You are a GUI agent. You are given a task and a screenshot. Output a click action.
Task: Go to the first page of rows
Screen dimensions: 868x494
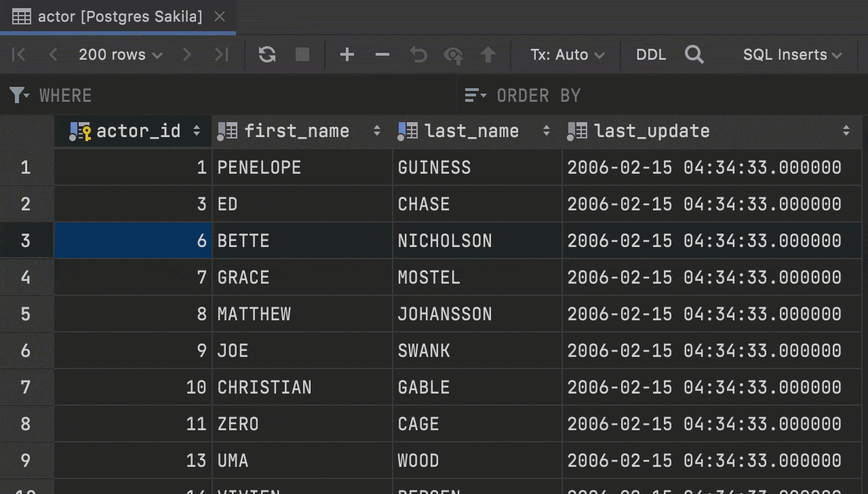[19, 55]
